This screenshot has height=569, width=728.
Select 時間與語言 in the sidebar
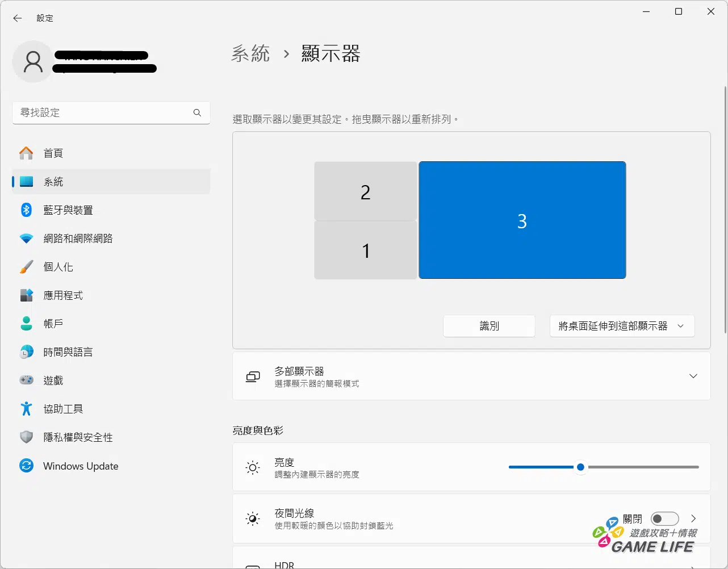(x=68, y=352)
